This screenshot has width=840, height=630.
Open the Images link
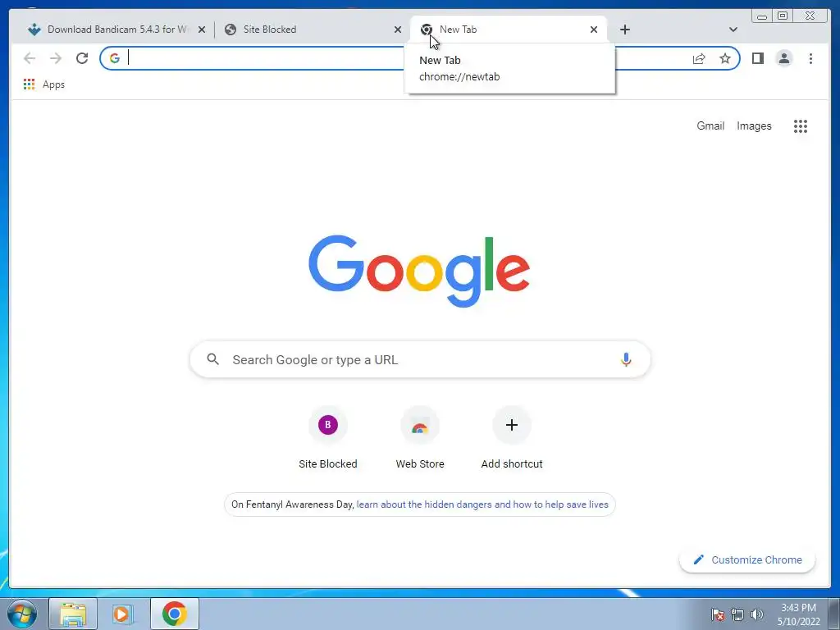(x=754, y=126)
